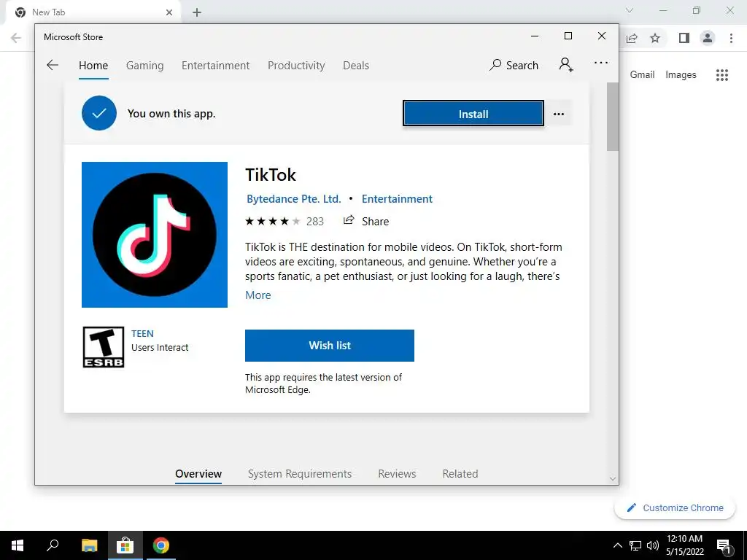Open a new tab in Chrome
Viewport: 747px width, 560px height.
point(197,12)
